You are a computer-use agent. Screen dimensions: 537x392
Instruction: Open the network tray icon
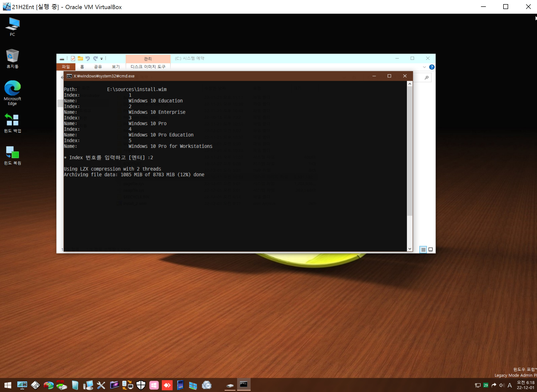478,385
